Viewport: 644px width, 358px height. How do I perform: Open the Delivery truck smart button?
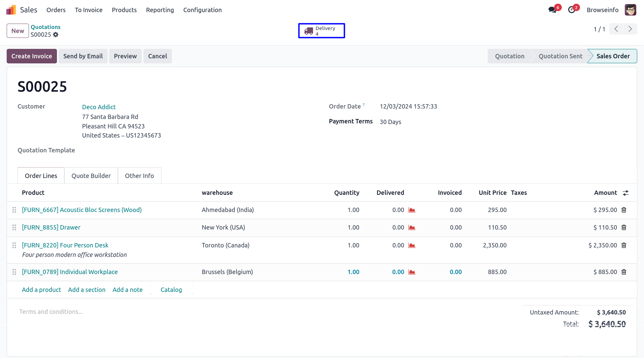[321, 31]
